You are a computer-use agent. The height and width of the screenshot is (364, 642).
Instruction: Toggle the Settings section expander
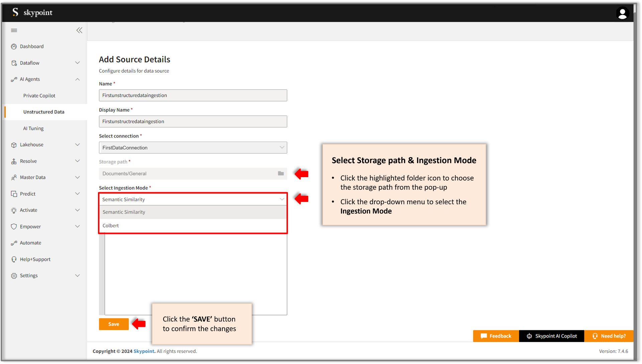click(x=77, y=275)
